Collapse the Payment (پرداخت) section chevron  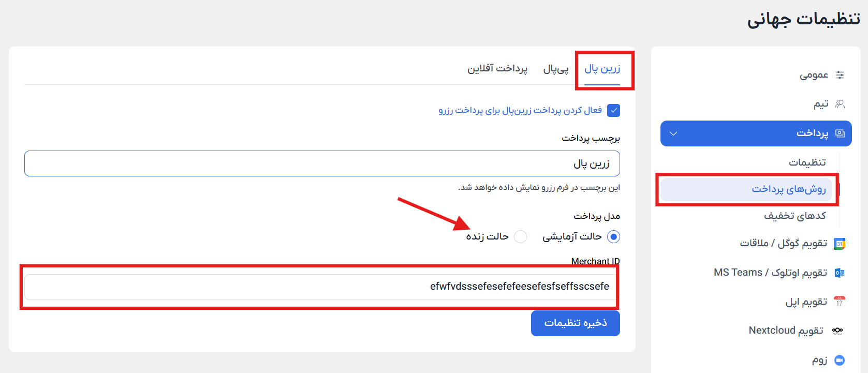673,133
